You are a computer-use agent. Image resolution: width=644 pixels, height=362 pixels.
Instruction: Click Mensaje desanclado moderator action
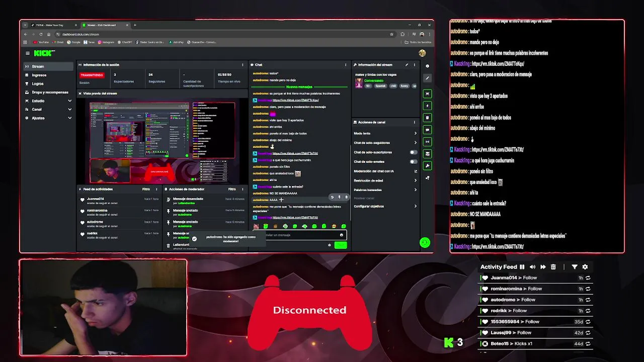[x=188, y=199]
